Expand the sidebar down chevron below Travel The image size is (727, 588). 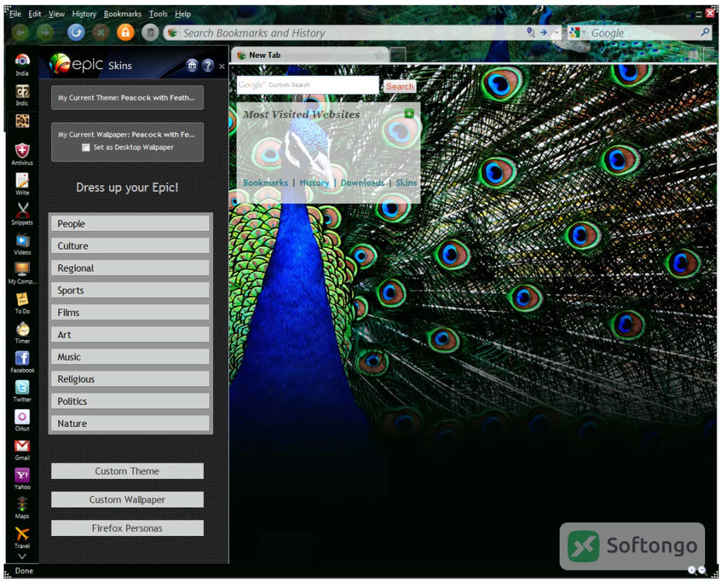22,557
